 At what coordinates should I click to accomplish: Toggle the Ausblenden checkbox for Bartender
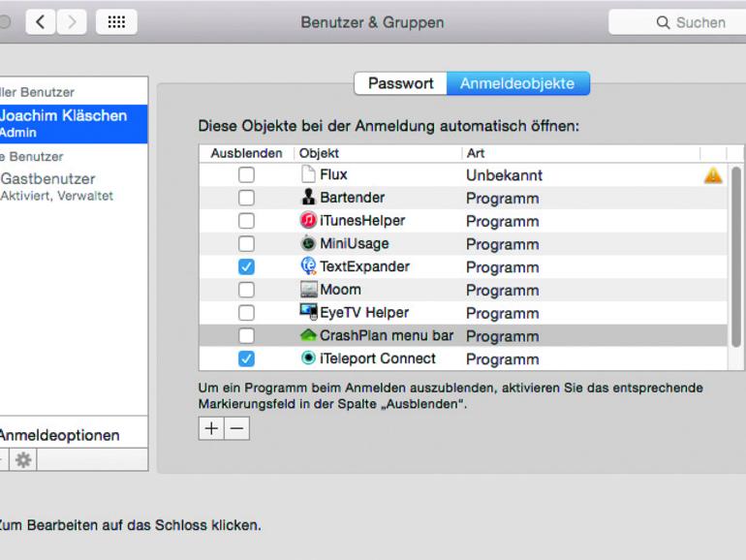click(x=246, y=198)
